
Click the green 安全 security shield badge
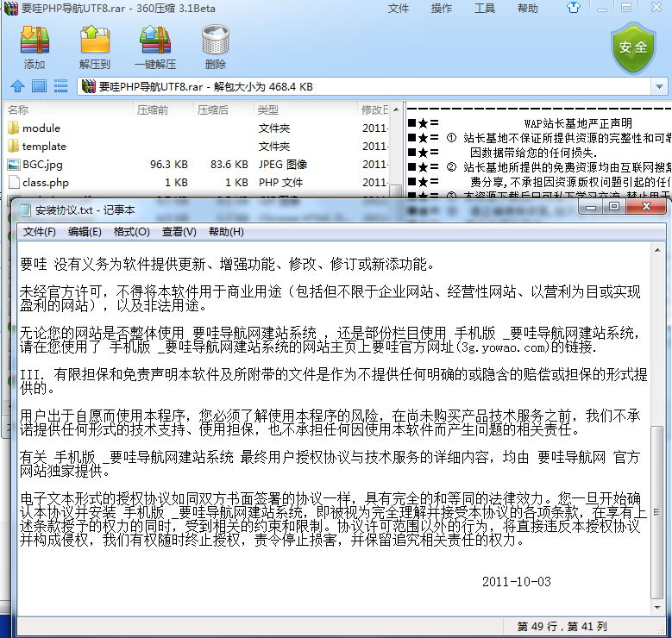tap(634, 47)
